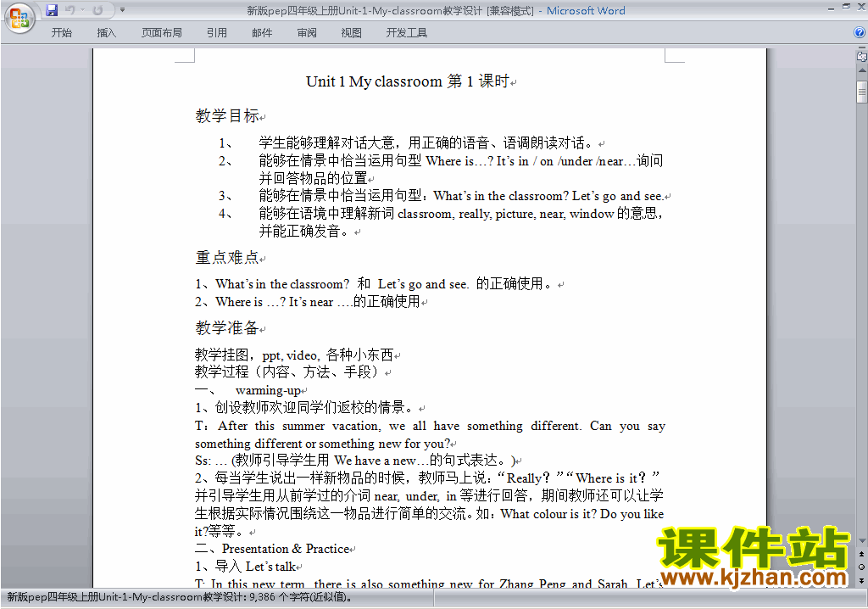Toggle the ruler icon above scrollbar
This screenshot has width=868, height=609.
click(862, 56)
